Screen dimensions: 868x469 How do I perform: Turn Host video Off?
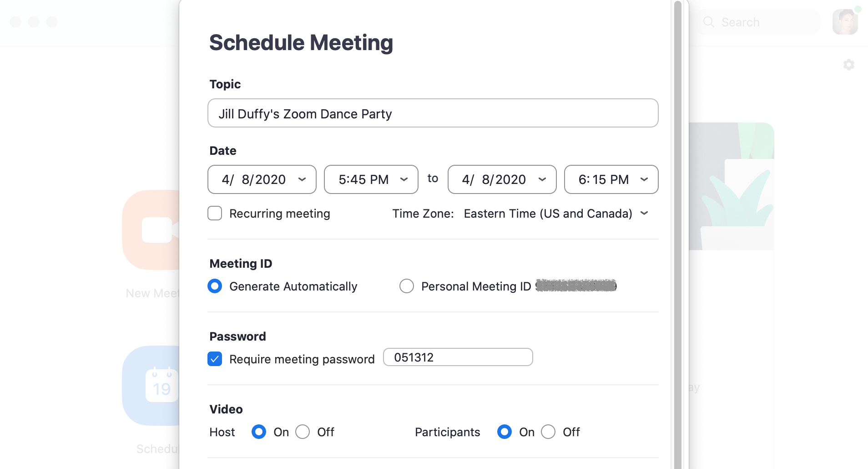[x=303, y=432]
